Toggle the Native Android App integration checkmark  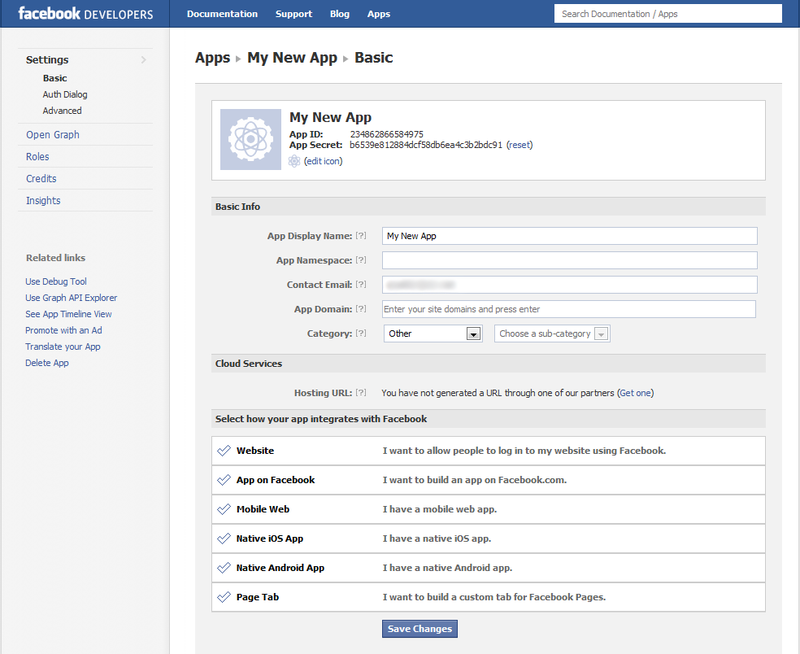pos(222,567)
